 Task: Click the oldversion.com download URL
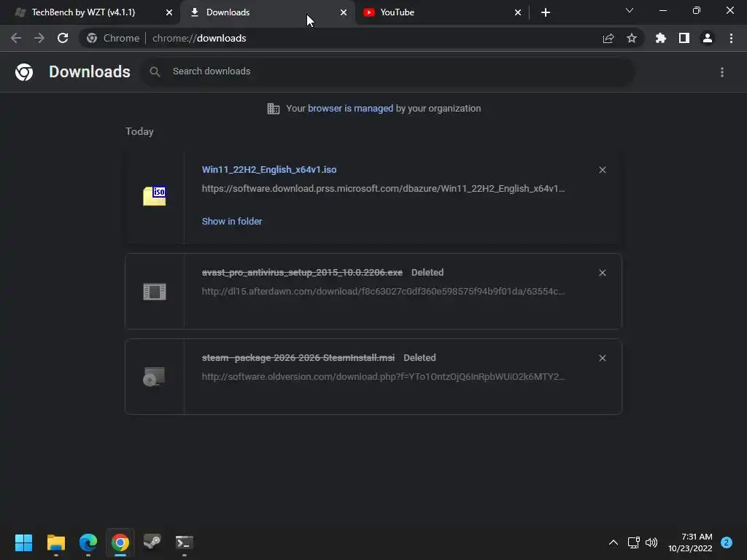tap(383, 377)
